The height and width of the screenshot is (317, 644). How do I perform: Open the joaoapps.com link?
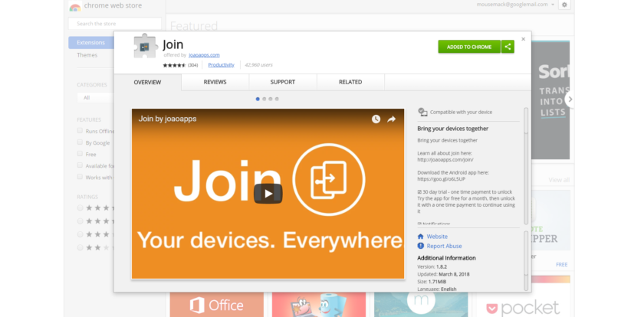click(x=204, y=55)
